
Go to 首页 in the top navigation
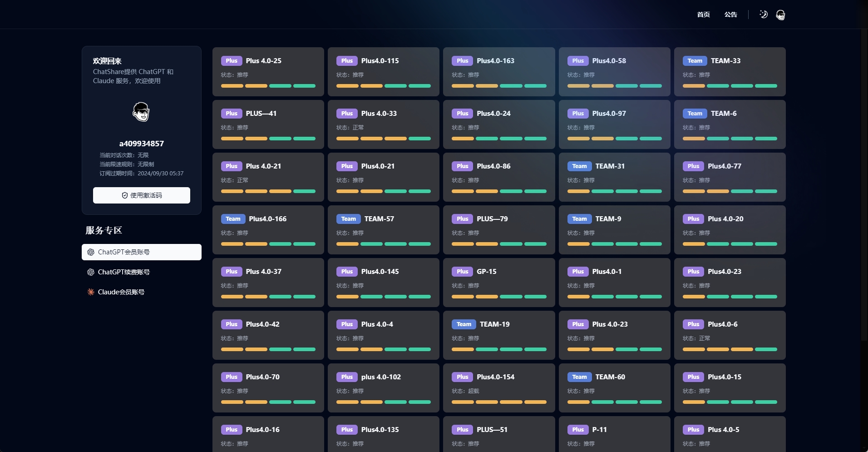click(703, 15)
